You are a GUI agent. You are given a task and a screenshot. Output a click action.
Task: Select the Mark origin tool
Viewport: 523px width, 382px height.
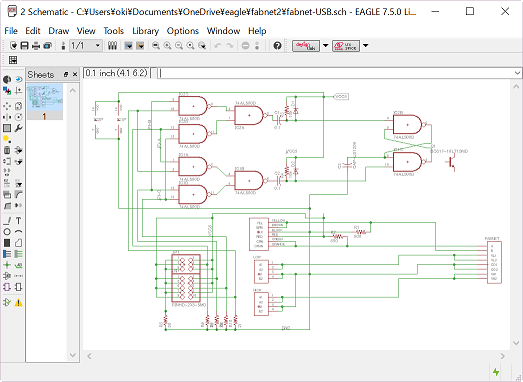coord(18,91)
